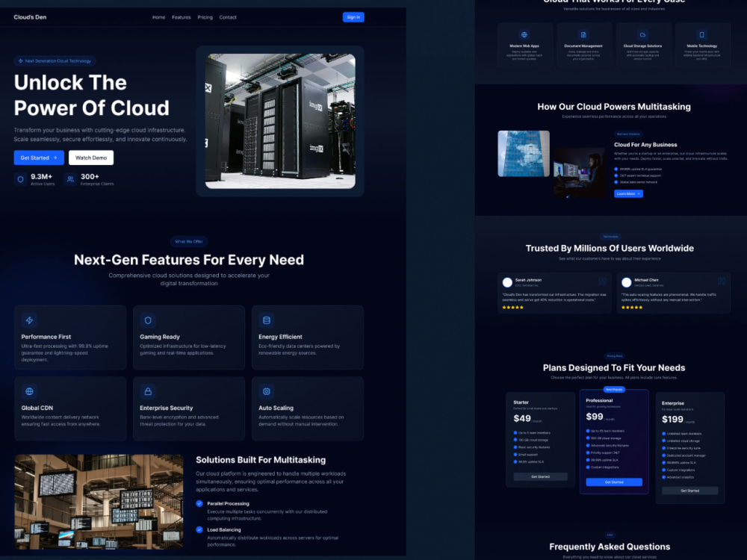This screenshot has width=747, height=560.
Task: Click the person at monitors image
Action: pyautogui.click(x=580, y=172)
